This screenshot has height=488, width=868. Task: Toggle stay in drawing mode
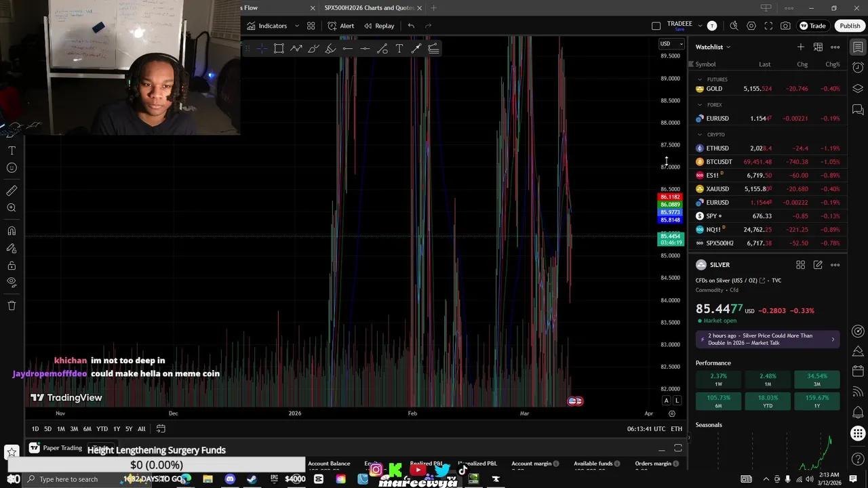pos(12,248)
